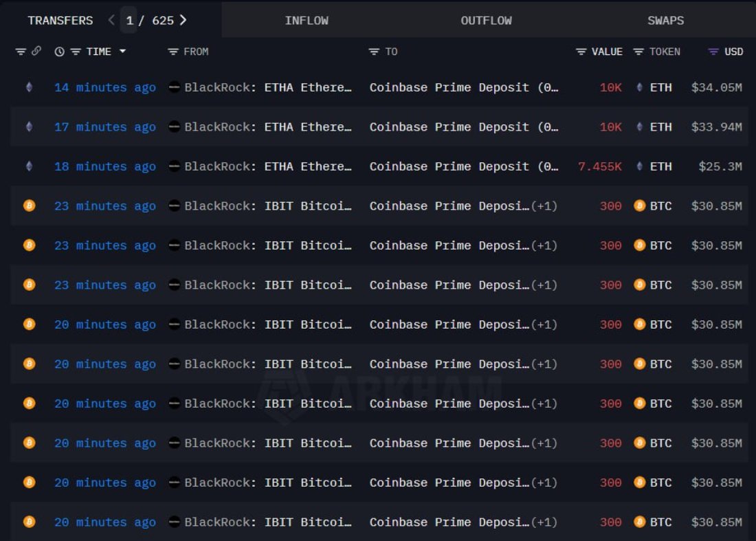Screen dimensions: 756x541
Task: Open the TO column filter
Action: pyautogui.click(x=374, y=52)
